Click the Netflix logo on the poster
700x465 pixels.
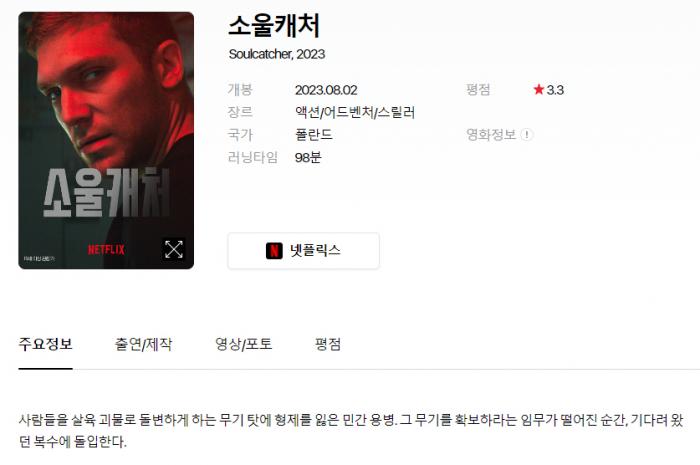106,249
